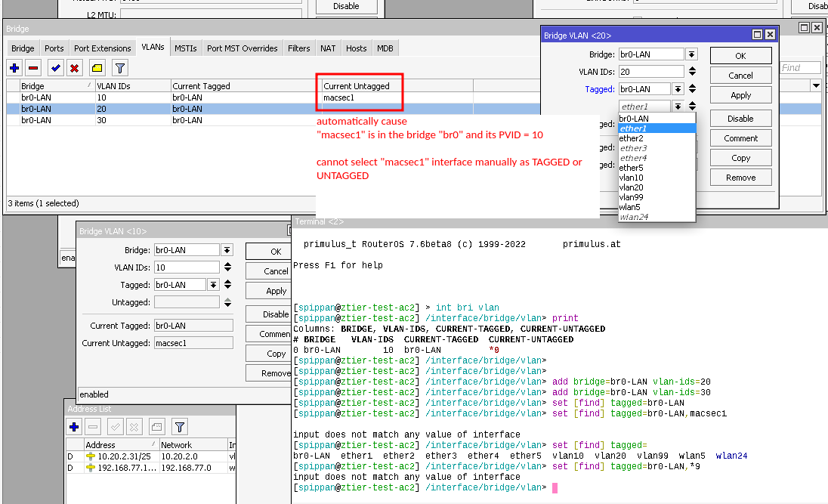
Task: Select ether2 in open dropdown list
Action: pyautogui.click(x=657, y=138)
